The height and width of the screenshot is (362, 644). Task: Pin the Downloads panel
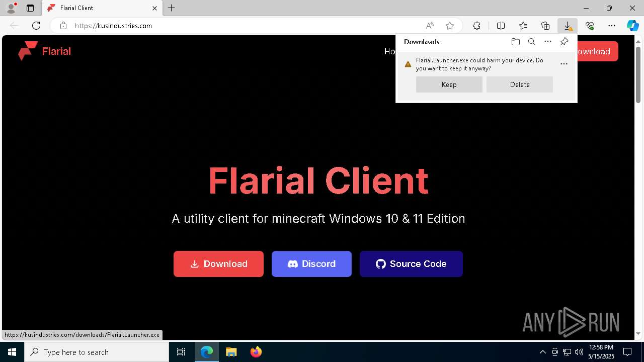[x=564, y=42]
